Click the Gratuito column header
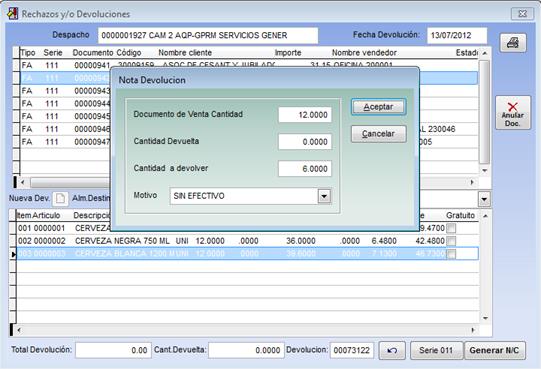Viewport: 541px width, 369px height. coord(461,215)
